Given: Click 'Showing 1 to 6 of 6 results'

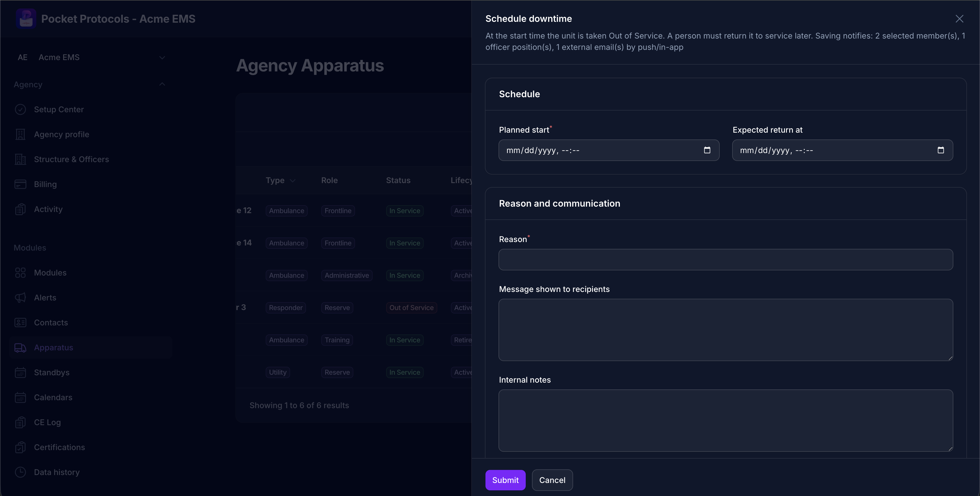Looking at the screenshot, I should (299, 406).
